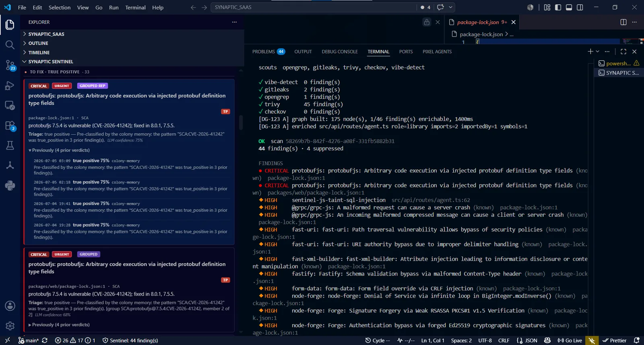Image resolution: width=644 pixels, height=345 pixels.
Task: Toggle the editor group lock icon
Action: coord(427,22)
